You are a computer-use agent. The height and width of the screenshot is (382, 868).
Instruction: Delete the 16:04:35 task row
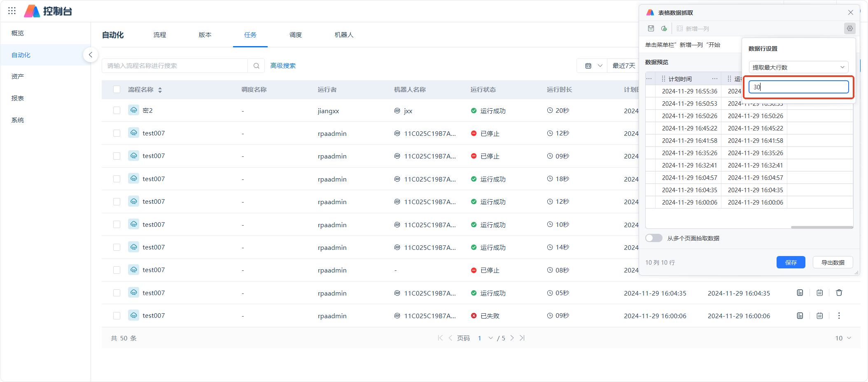point(839,293)
